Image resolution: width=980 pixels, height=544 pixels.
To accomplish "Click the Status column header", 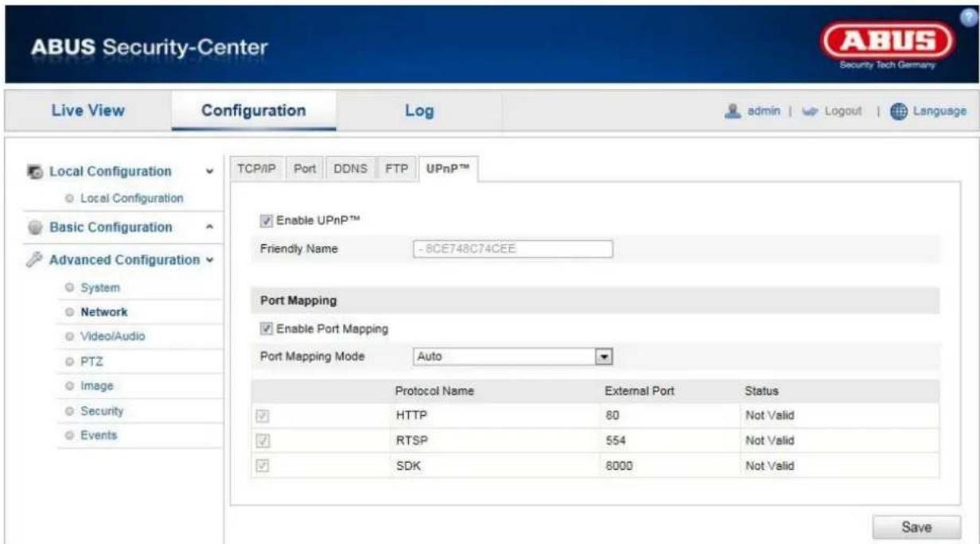I will (761, 391).
